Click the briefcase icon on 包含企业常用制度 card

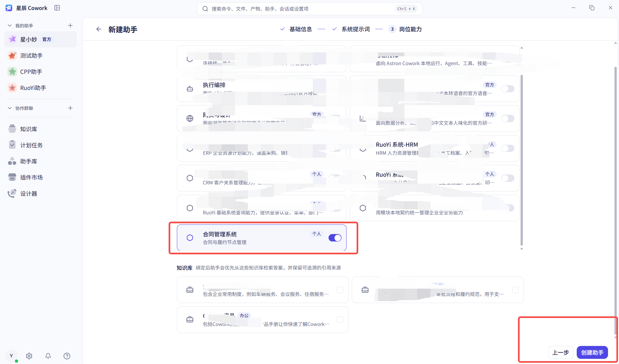(x=190, y=290)
